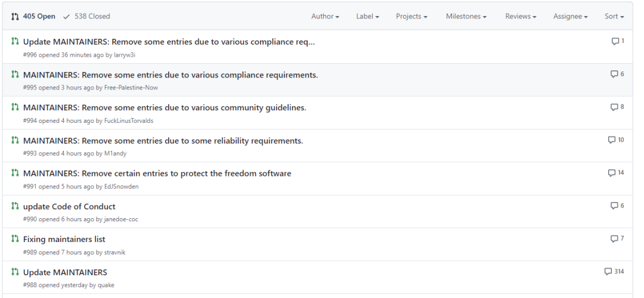
Task: Open the Label filter dropdown
Action: pos(367,17)
